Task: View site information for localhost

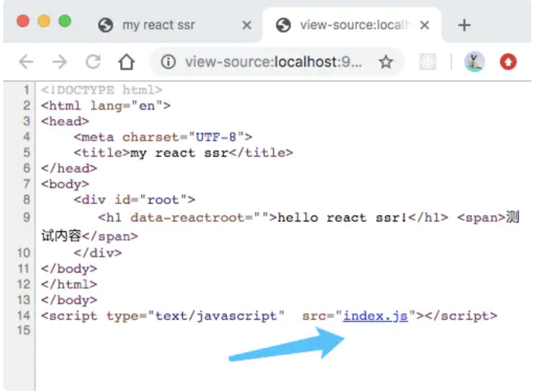Action: (x=167, y=63)
